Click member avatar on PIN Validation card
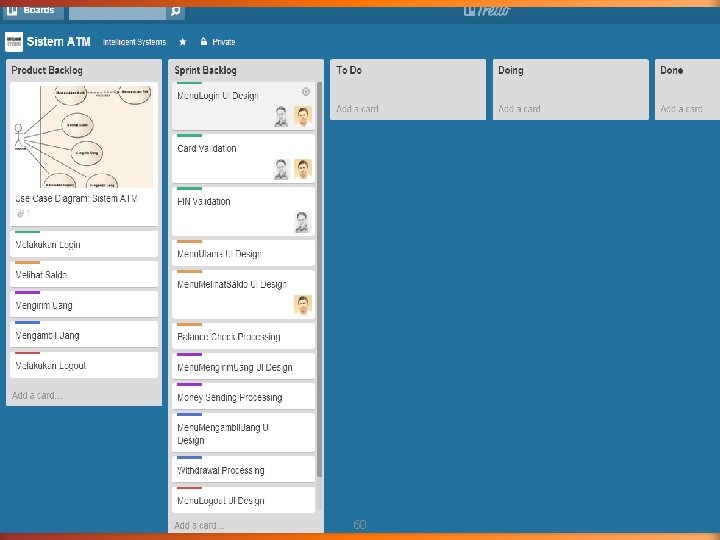Image resolution: width=720 pixels, height=540 pixels. (302, 222)
